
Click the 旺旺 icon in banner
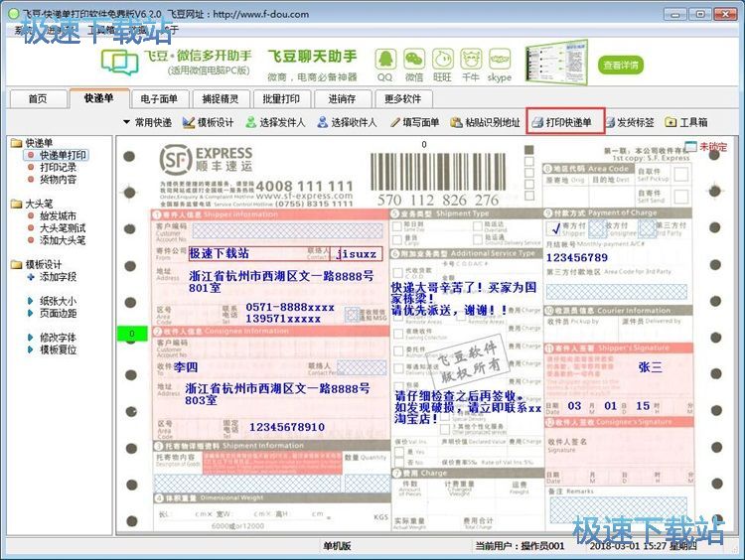(x=442, y=61)
